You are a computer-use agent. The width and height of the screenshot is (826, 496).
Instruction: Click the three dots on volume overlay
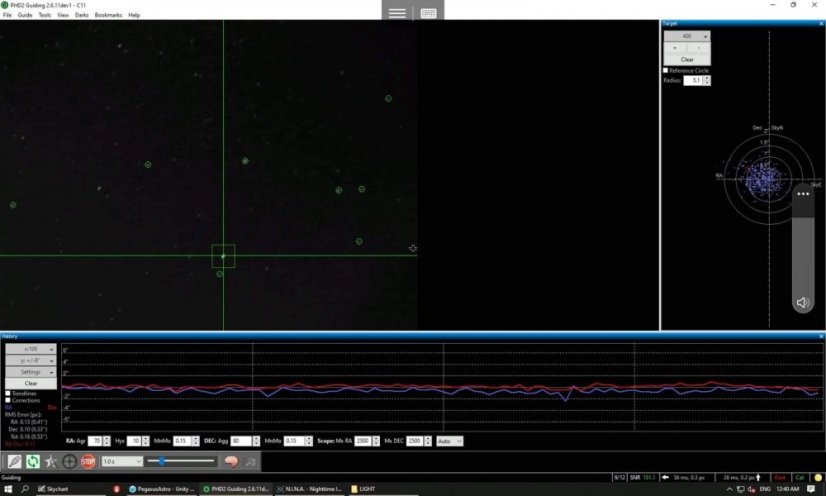(x=802, y=194)
